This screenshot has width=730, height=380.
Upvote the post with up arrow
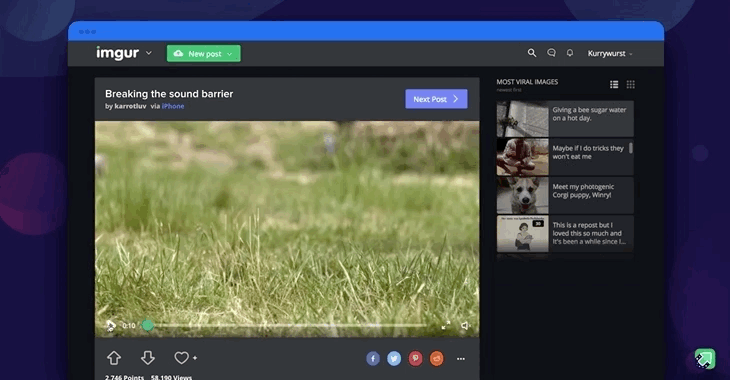114,358
